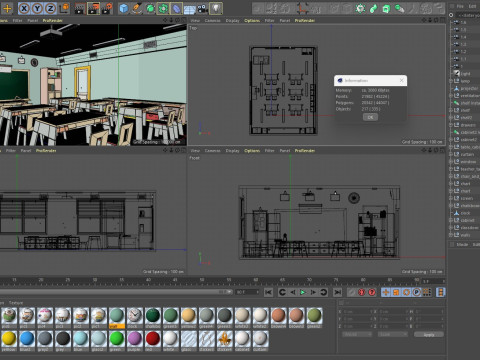Screen dimensions: 480x360
Task: Open Display menu of Top viewport
Action: (x=232, y=20)
